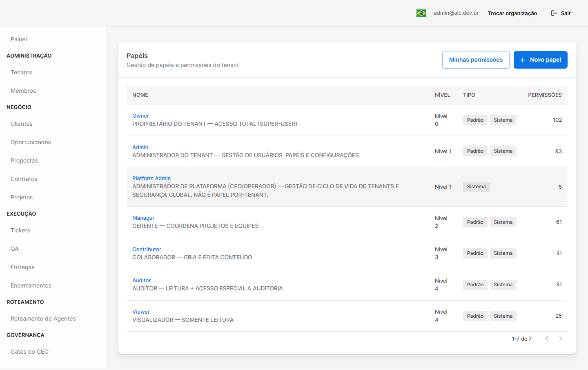
Task: Open Oportunidades menu item
Action: click(31, 142)
